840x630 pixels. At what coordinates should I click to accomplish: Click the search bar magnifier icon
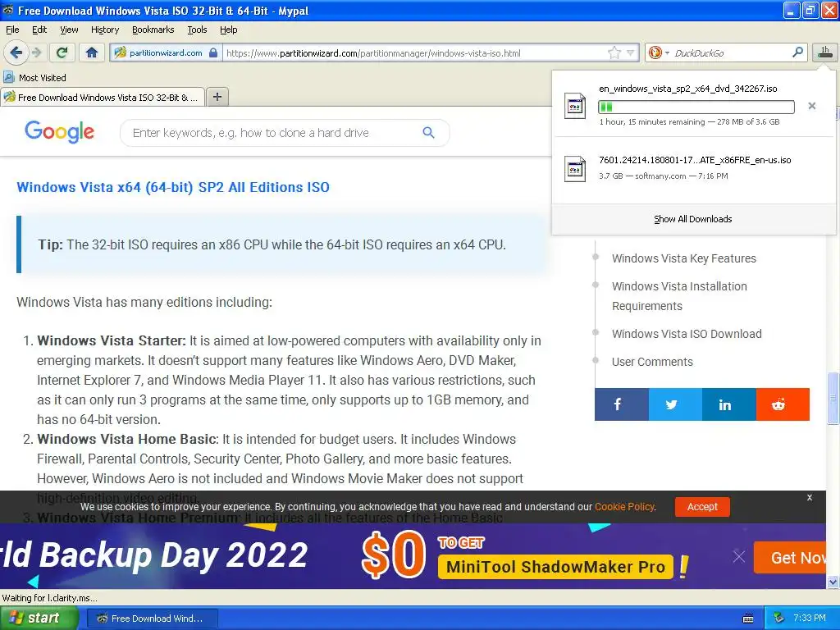coord(797,52)
